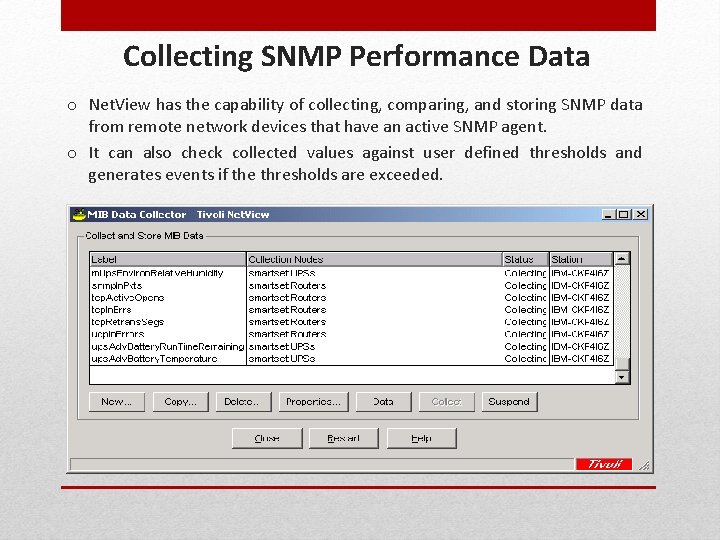
Task: Click the vertical scrollbar track of the list
Action: [x=622, y=317]
